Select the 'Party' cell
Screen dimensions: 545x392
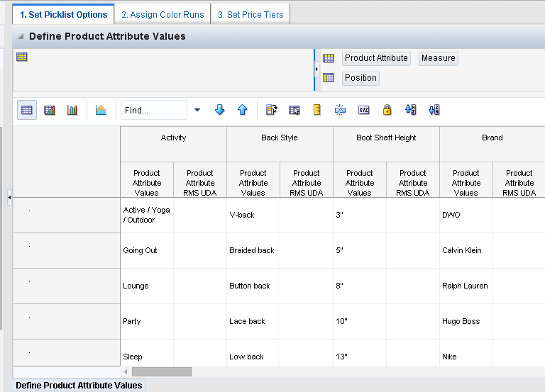(x=147, y=321)
